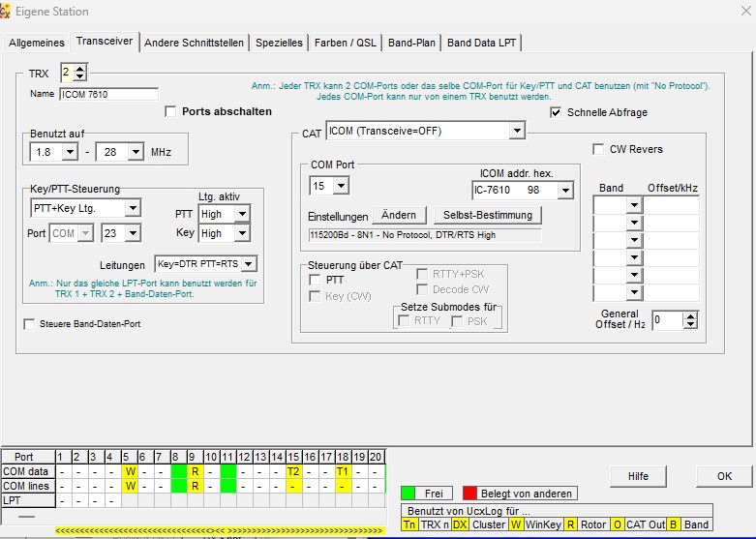Increase the General Offset value
Image resolution: width=756 pixels, height=539 pixels.
(x=690, y=315)
